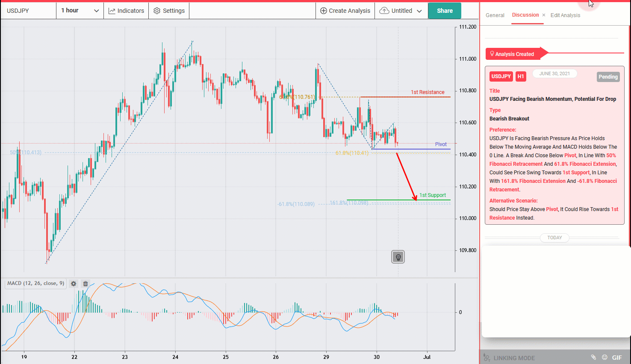Click the cloud upload icon beside Untitled
Screen dimensions: 631x364
pos(384,11)
